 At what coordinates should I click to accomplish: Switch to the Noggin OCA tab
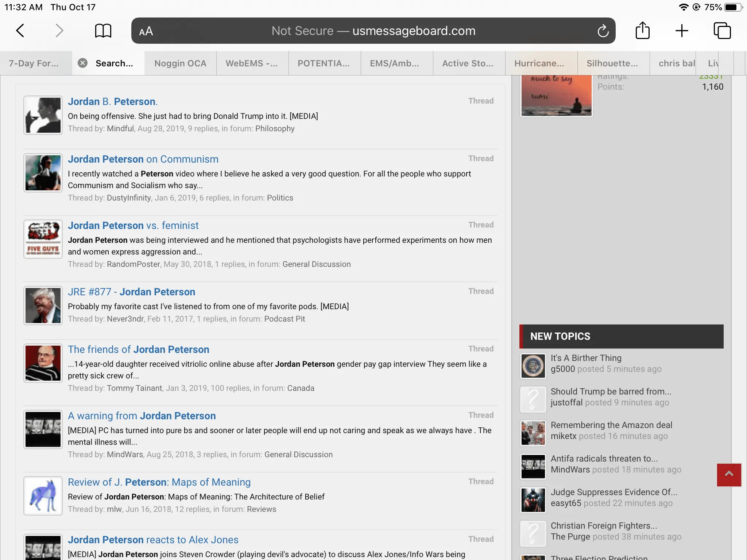pos(180,63)
